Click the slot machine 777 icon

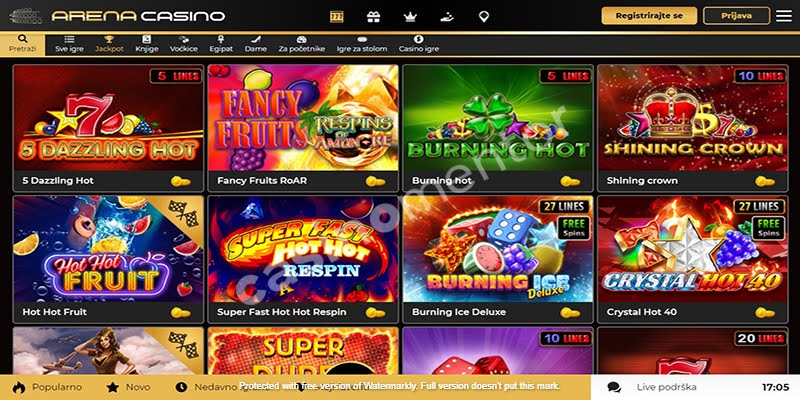point(336,16)
